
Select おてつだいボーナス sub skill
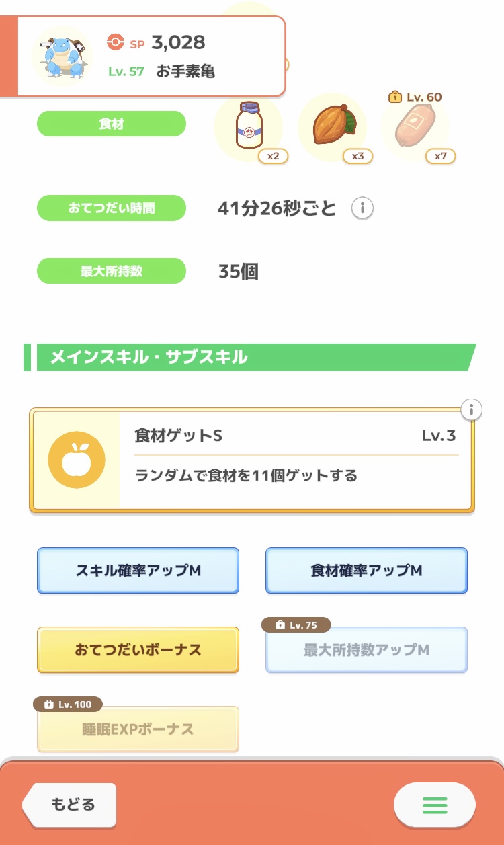[x=138, y=650]
